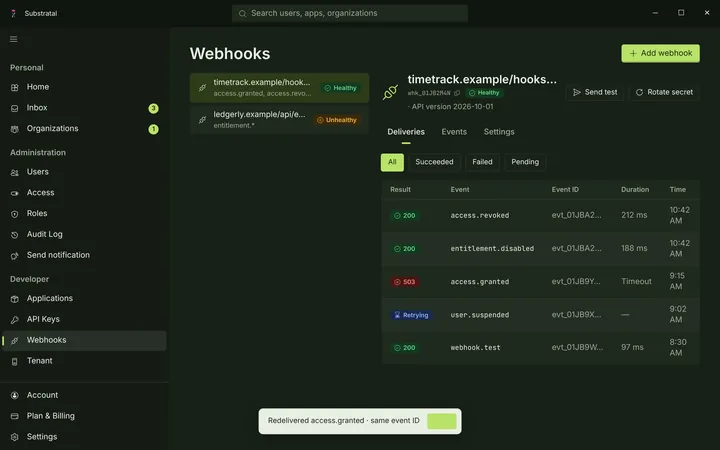Open the Access page
720x450 pixels.
click(x=84, y=193)
